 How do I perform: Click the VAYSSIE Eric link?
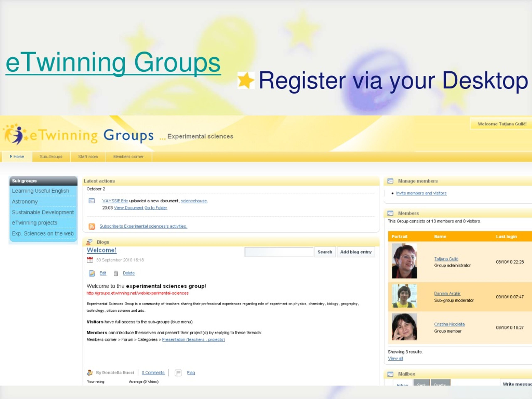point(115,201)
